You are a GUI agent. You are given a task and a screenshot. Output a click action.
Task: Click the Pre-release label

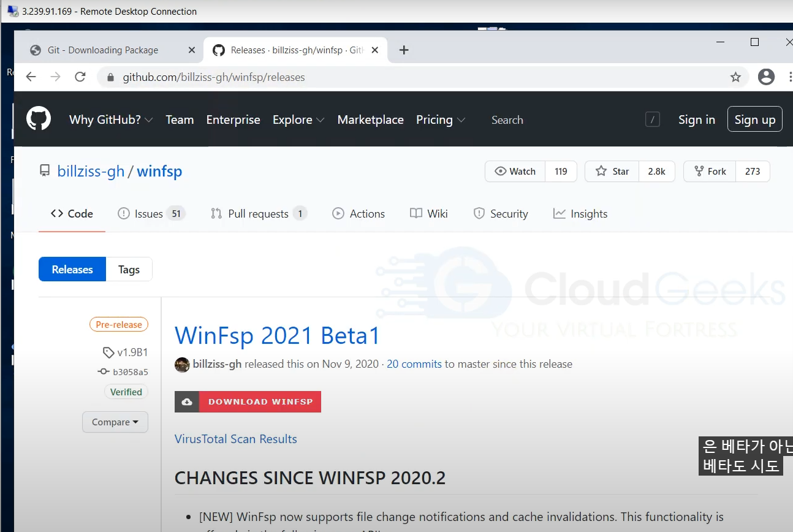(x=119, y=325)
